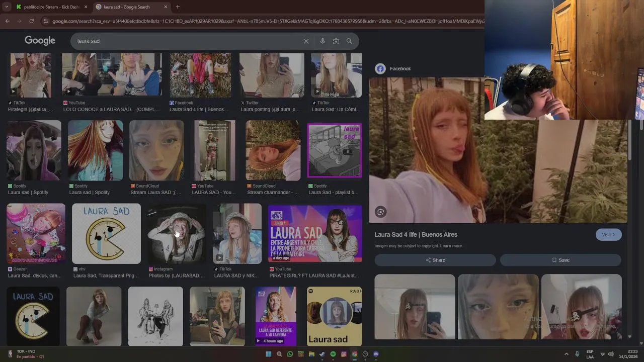This screenshot has width=644, height=362.
Task: Click the Share button
Action: [x=435, y=260]
